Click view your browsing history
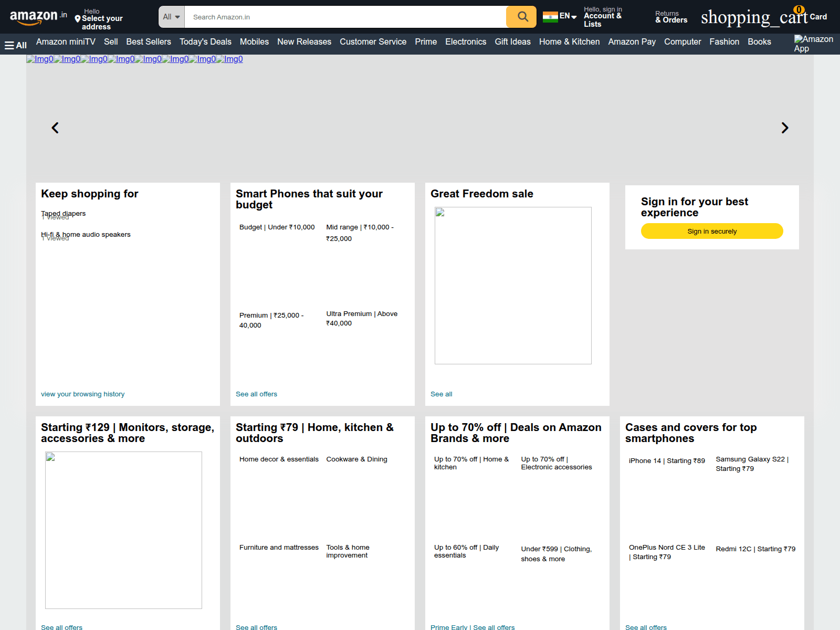 tap(83, 394)
